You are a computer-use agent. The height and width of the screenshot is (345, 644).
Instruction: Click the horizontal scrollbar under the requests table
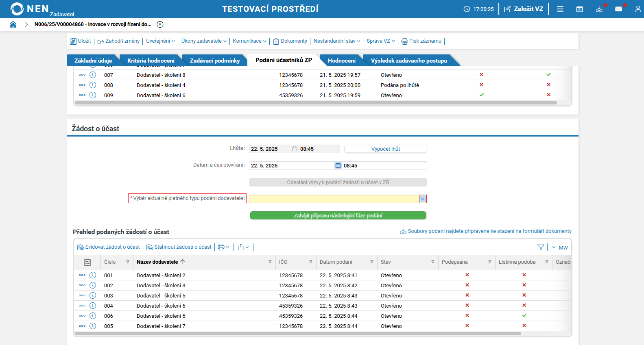(298, 334)
